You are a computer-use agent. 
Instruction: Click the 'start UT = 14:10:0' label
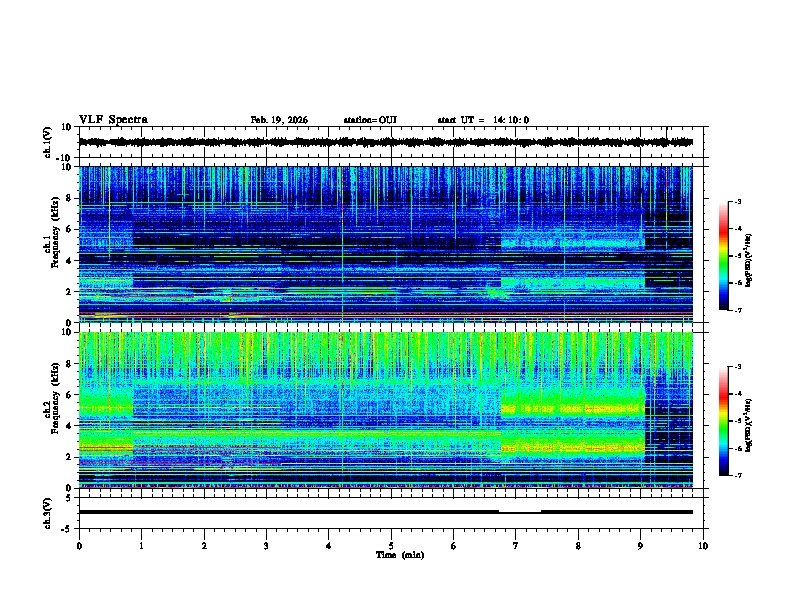click(483, 120)
